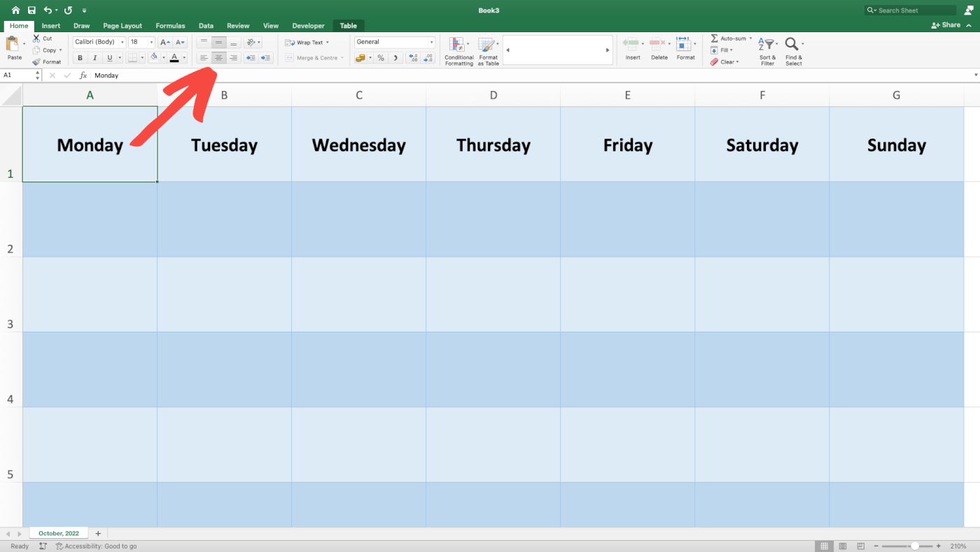The image size is (980, 552).
Task: Toggle bold formatting on Monday
Action: click(x=80, y=57)
